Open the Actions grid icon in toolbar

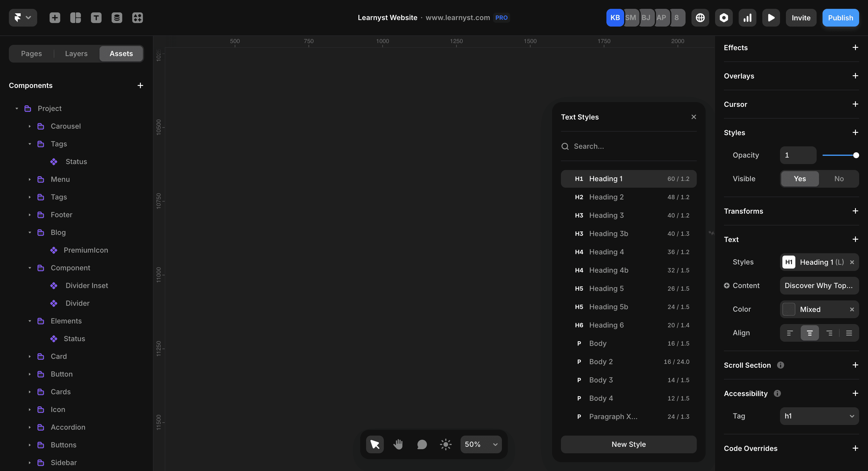(138, 17)
